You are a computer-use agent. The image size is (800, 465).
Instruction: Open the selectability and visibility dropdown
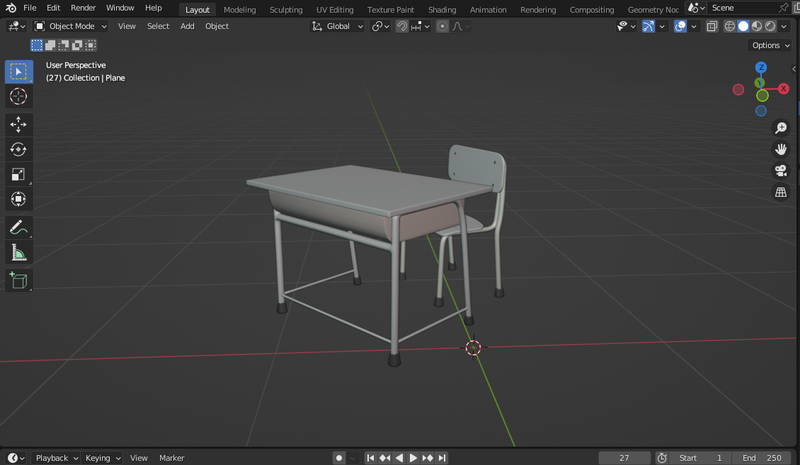626,26
